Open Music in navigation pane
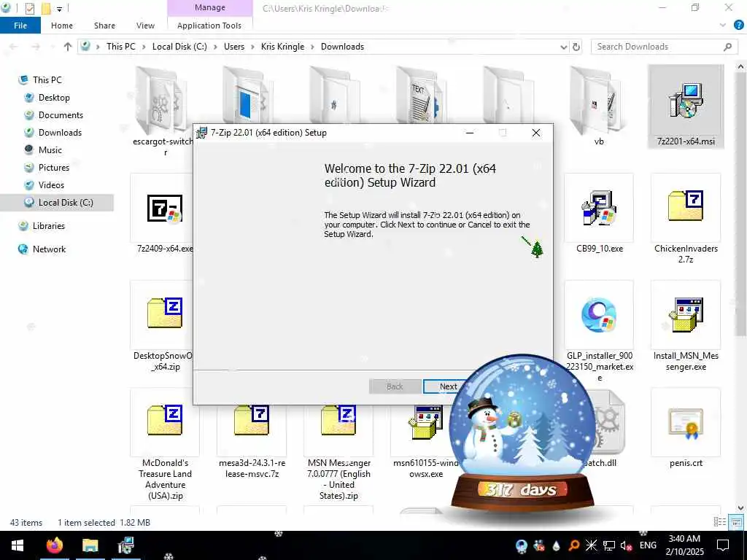The width and height of the screenshot is (747, 560). point(50,150)
